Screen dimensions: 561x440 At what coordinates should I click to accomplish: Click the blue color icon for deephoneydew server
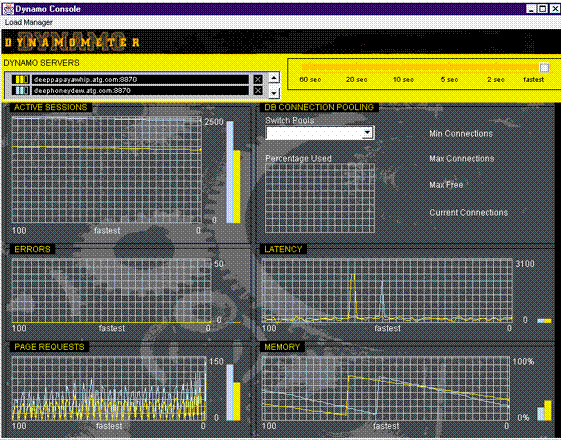click(x=21, y=91)
